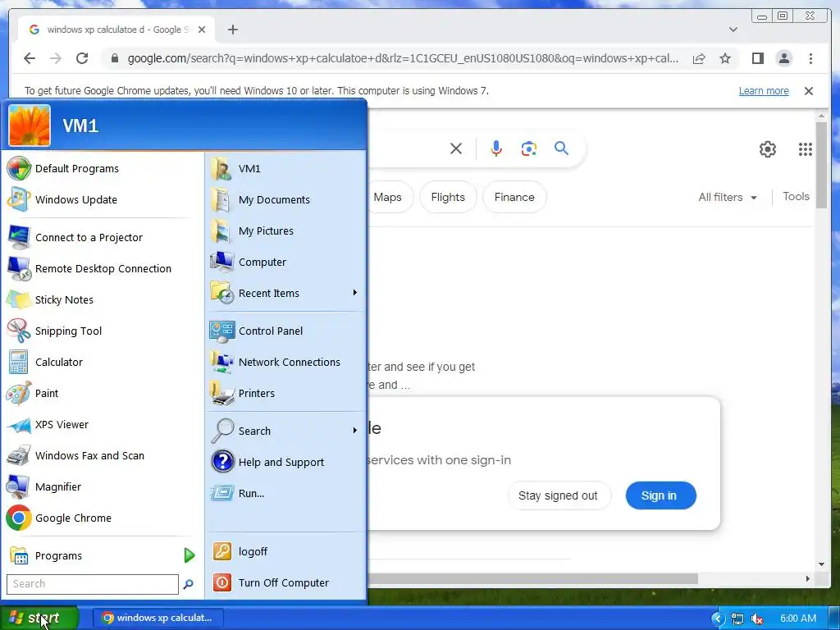The height and width of the screenshot is (630, 840).
Task: Select the Finance search tab
Action: pyautogui.click(x=514, y=197)
